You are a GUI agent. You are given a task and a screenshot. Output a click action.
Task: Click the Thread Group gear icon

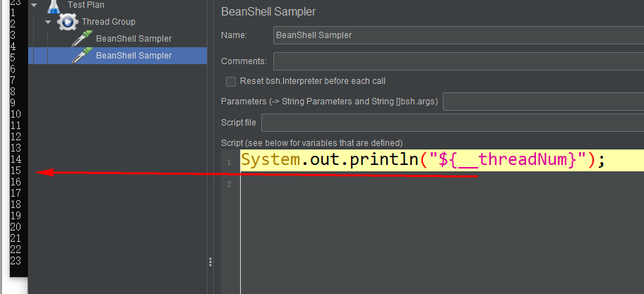click(67, 22)
